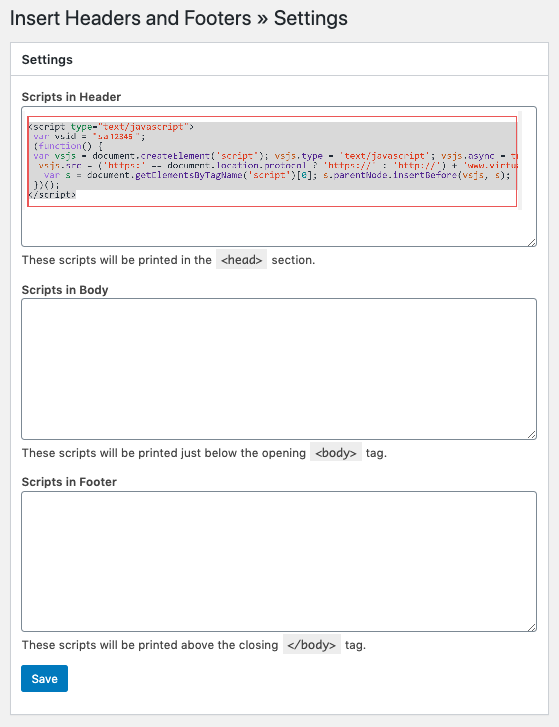Click the header code editor vertical scrollbar

520,160
